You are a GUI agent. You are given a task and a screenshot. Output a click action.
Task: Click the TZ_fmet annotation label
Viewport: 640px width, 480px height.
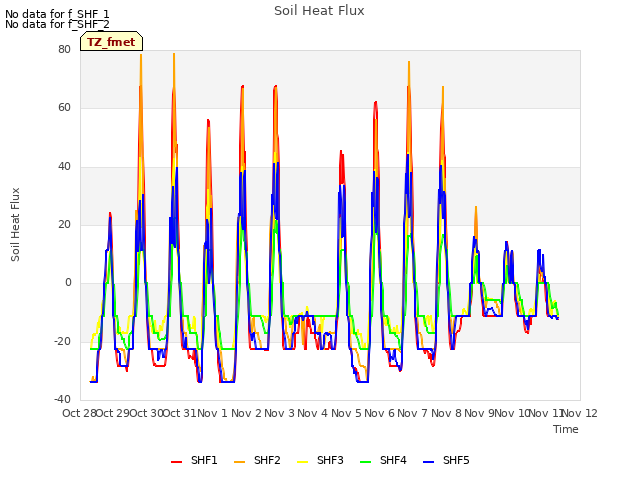coord(111,42)
